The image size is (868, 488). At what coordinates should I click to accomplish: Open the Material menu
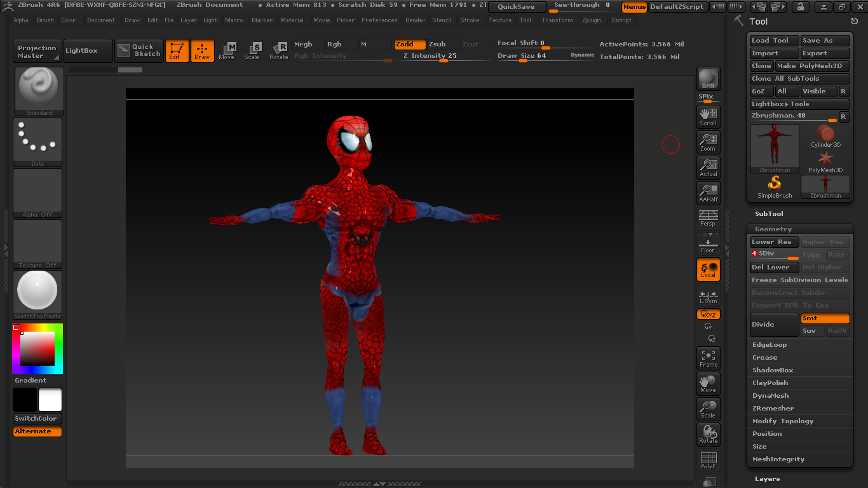pyautogui.click(x=292, y=20)
